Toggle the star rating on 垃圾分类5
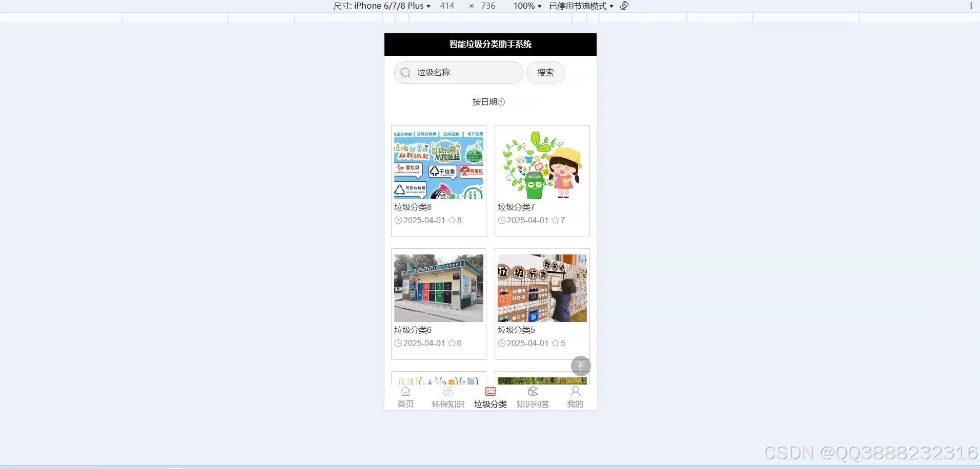980x469 pixels. tap(556, 343)
